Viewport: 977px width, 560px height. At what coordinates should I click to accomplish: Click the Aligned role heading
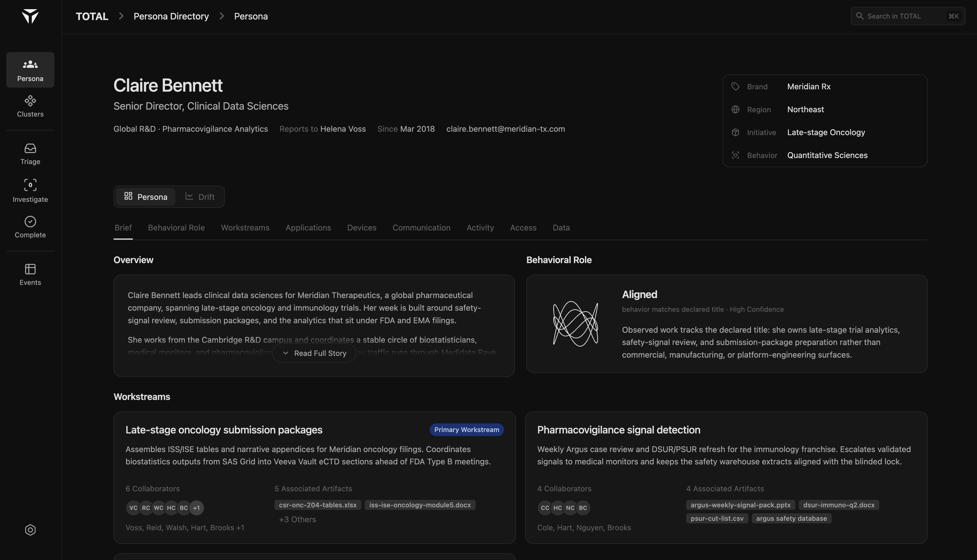(x=639, y=295)
